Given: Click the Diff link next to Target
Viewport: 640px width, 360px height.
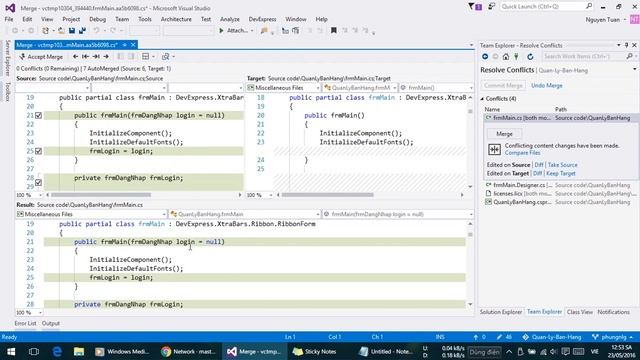Looking at the screenshot, I should [x=537, y=173].
